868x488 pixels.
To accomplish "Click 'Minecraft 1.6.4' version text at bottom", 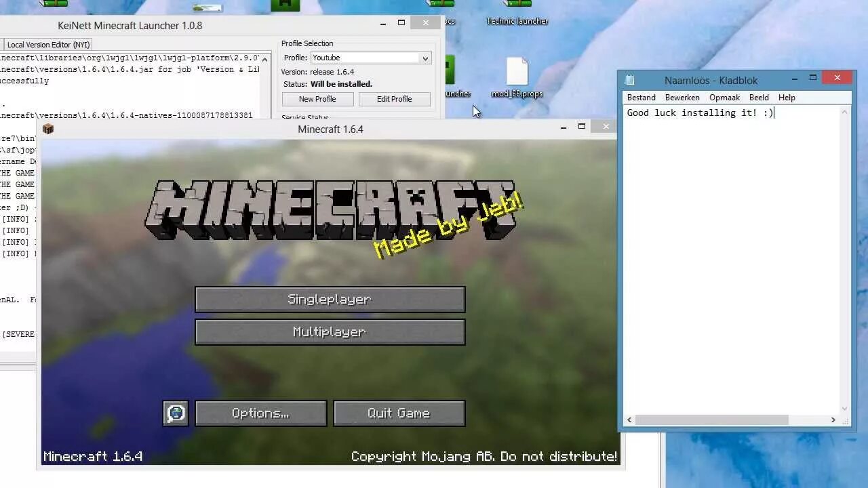I will coord(93,457).
